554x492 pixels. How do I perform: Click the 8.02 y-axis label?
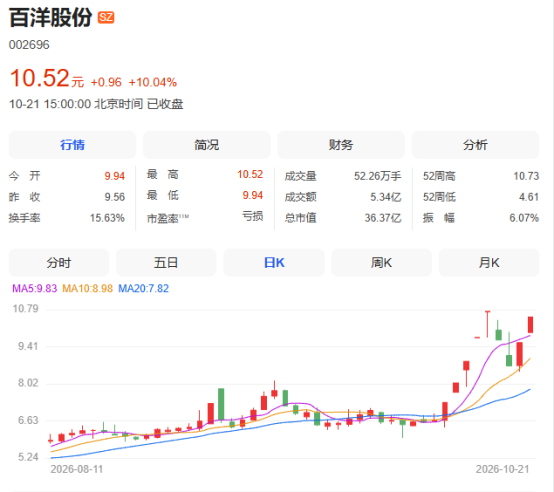tap(28, 383)
